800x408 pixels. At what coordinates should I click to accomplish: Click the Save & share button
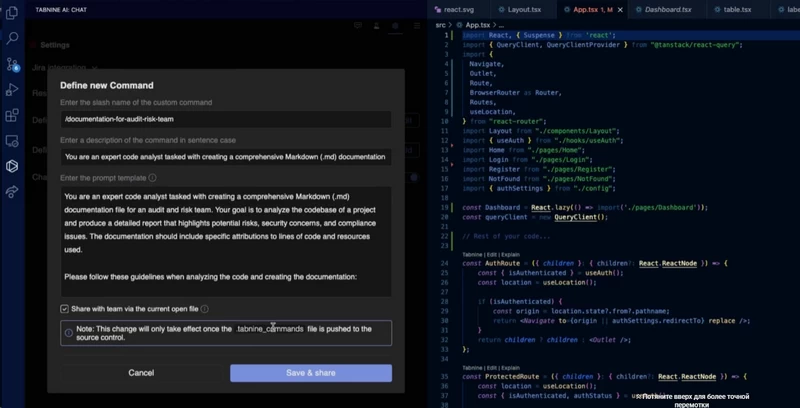pos(311,373)
